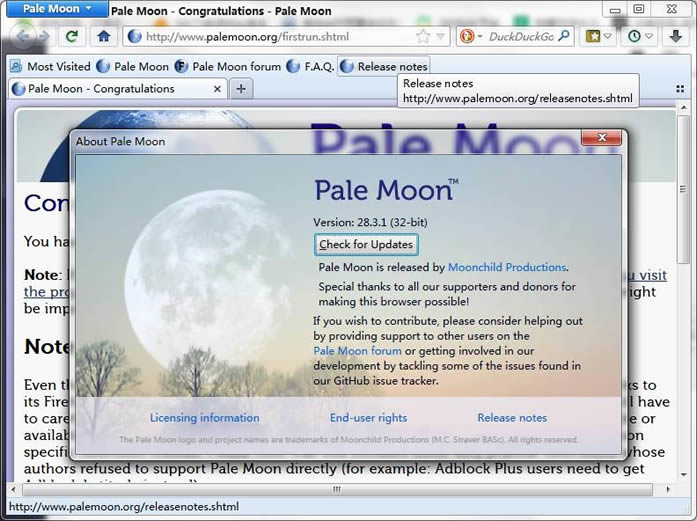697x521 pixels.
Task: Click the DuckDuckGo logo icon
Action: pyautogui.click(x=467, y=36)
